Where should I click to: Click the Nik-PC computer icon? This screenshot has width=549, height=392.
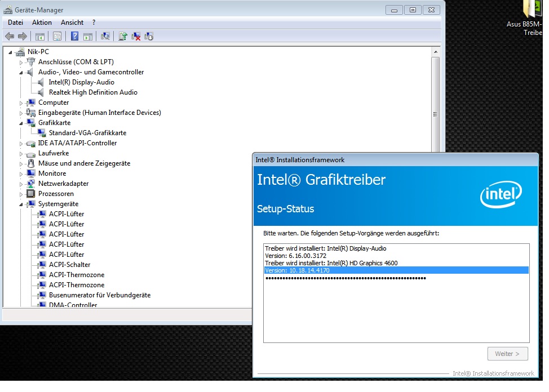click(20, 52)
